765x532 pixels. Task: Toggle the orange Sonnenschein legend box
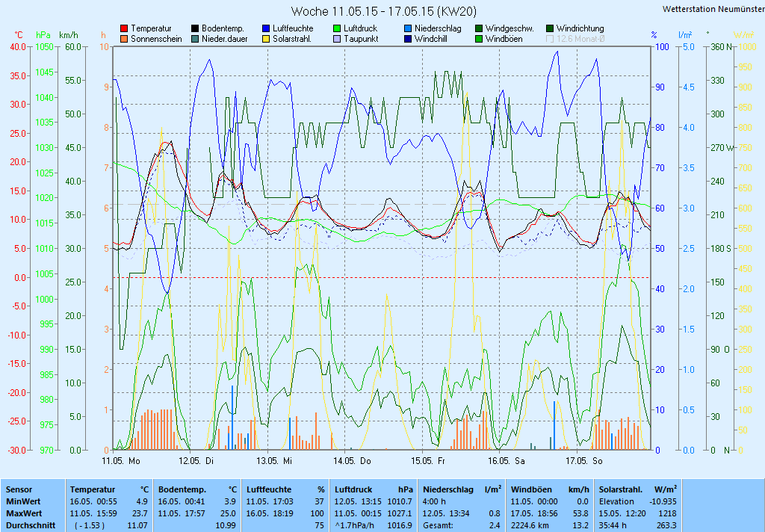coord(124,39)
